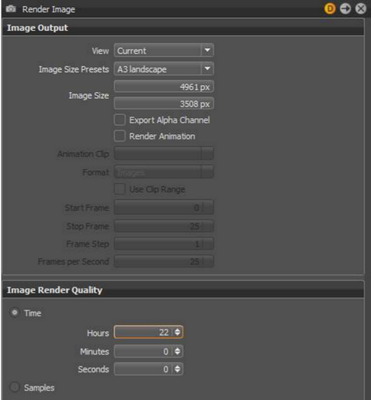Toggle the Use Clip Range checkbox

tap(120, 189)
